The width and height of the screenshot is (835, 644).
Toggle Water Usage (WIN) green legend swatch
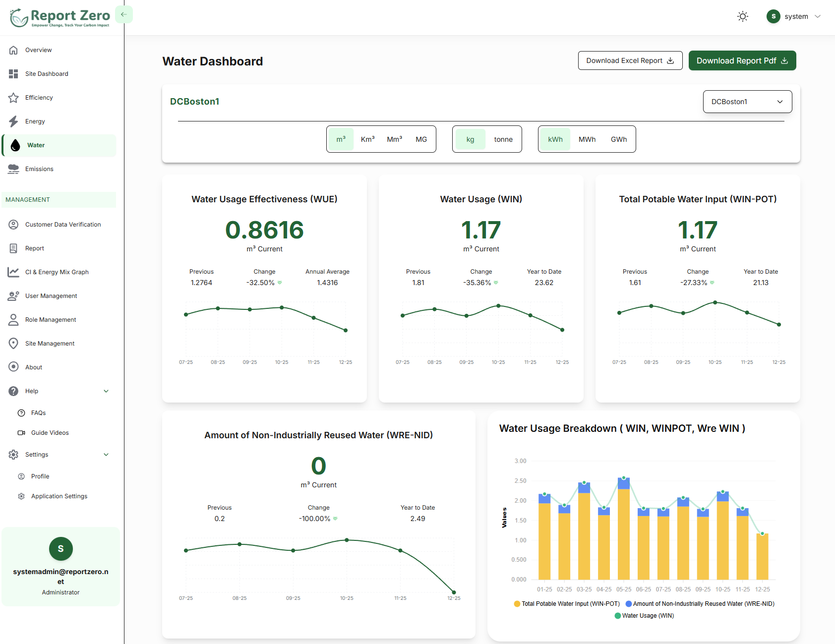point(618,616)
